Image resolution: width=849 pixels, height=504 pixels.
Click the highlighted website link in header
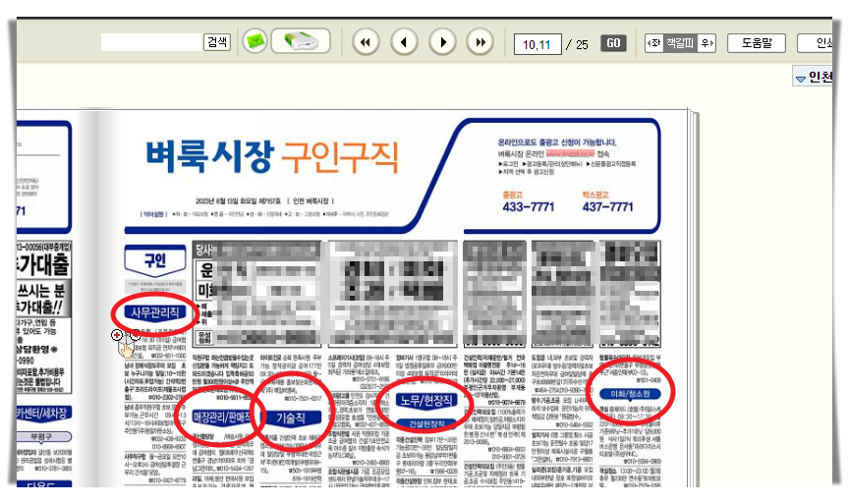pyautogui.click(x=570, y=153)
